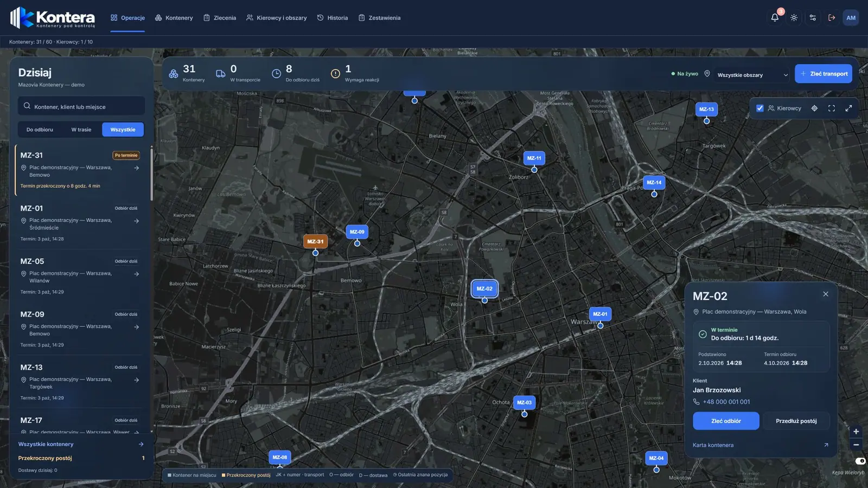The image size is (868, 488).
Task: Select the MZ-04 map marker
Action: pyautogui.click(x=656, y=458)
